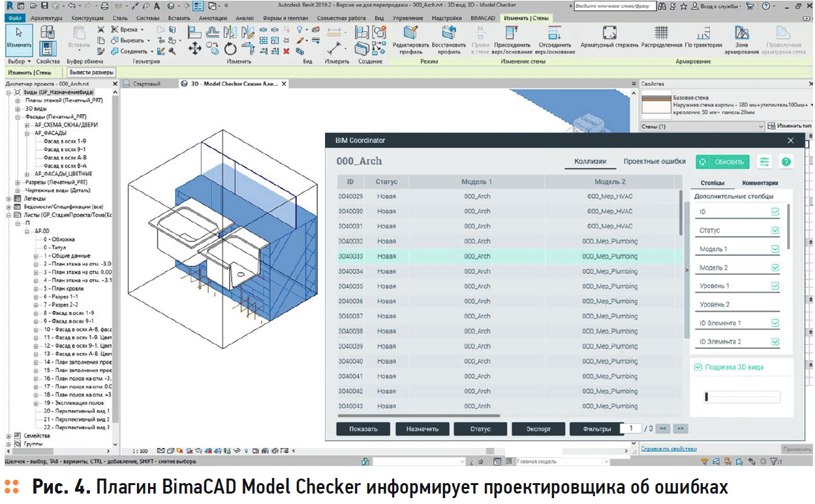Click green help question mark icon

786,162
